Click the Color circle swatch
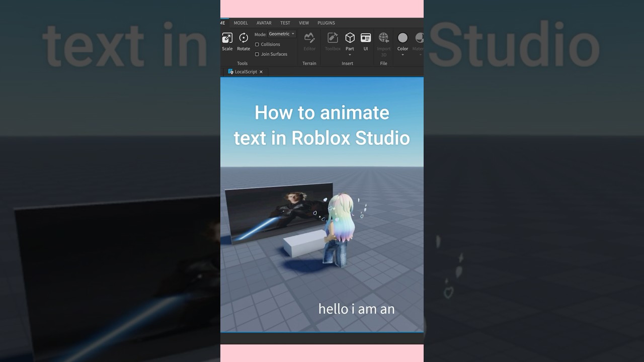 click(x=403, y=38)
